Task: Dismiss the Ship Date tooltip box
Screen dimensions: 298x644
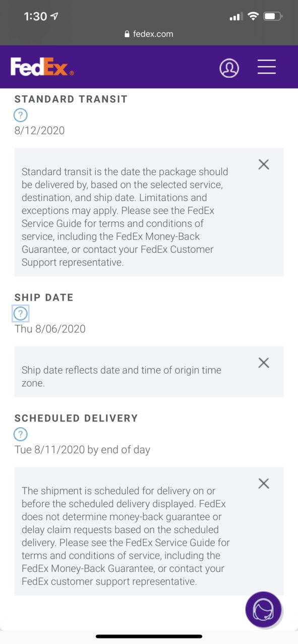Action: click(x=264, y=363)
